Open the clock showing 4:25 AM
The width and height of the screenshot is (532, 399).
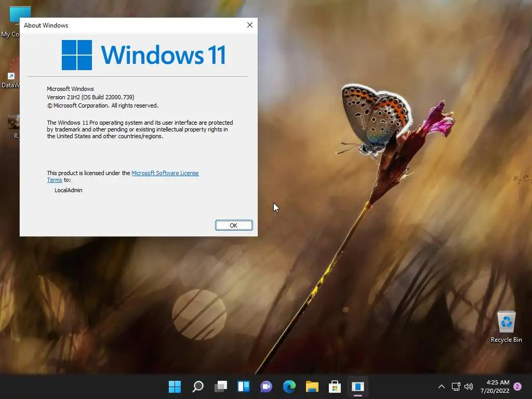point(498,382)
